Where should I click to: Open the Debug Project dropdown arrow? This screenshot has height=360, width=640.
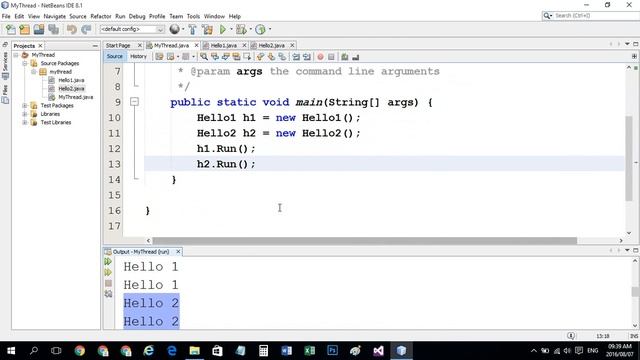point(250,29)
